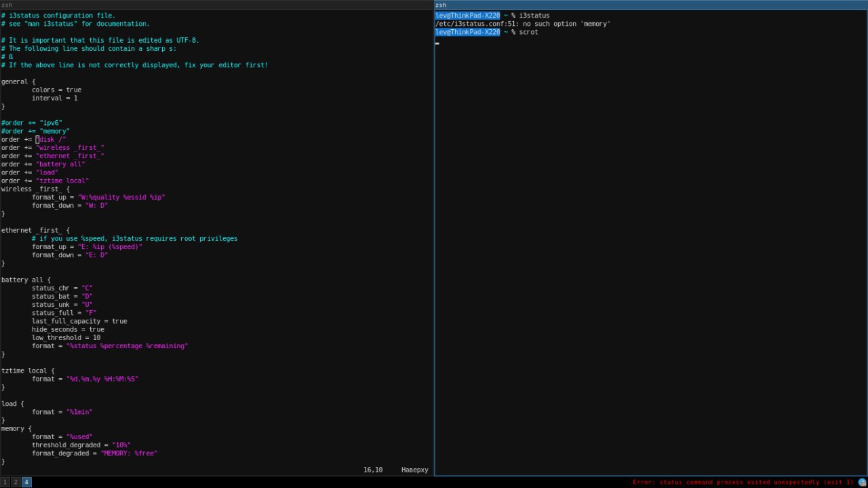
Task: Click the commented '#order += "ipv6"' line
Action: point(32,123)
